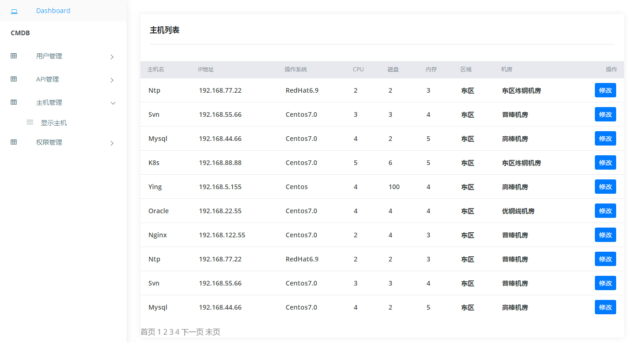Click the table icon next to API管理
Screen dimensions: 644x343
tap(14, 79)
